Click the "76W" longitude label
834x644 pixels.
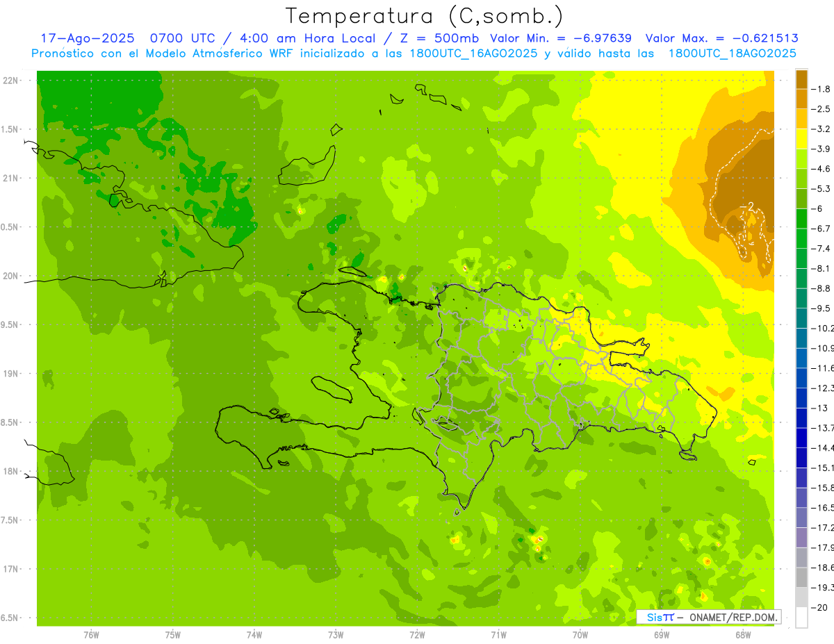coord(91,634)
